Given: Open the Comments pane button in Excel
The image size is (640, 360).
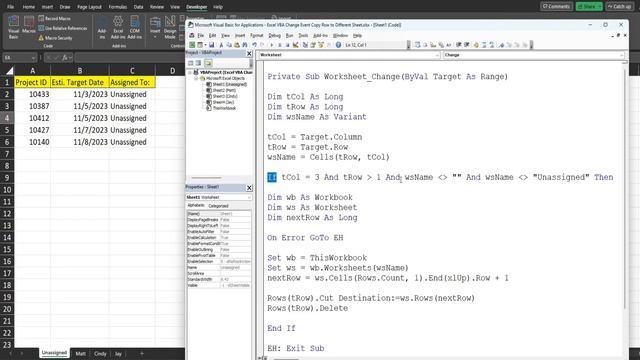Looking at the screenshot, I should pyautogui.click(x=556, y=7).
